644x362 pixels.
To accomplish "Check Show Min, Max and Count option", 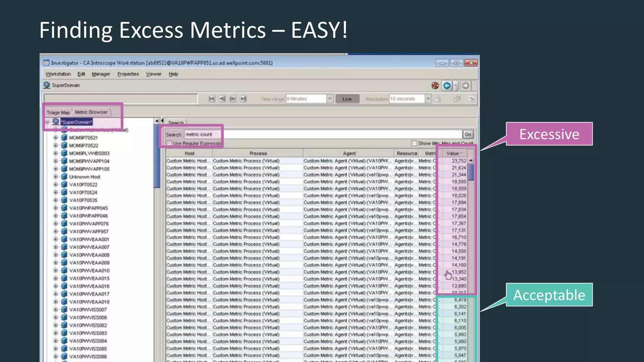I will 414,143.
